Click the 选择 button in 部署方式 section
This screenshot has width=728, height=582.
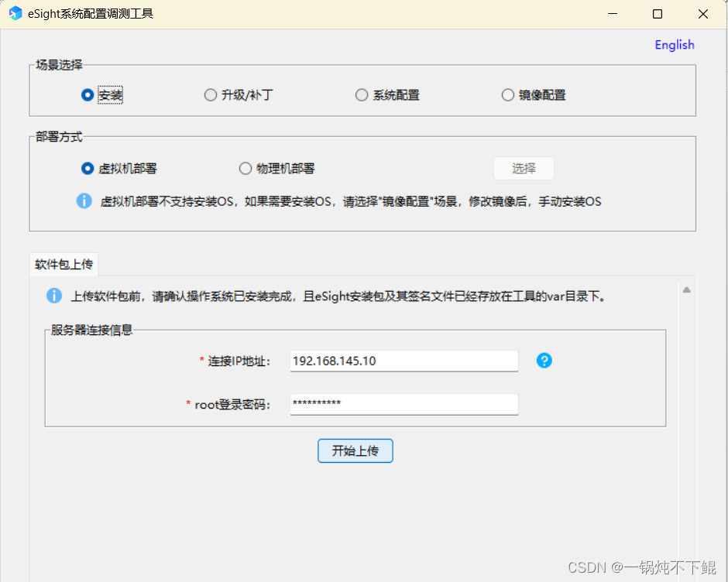[x=524, y=168]
